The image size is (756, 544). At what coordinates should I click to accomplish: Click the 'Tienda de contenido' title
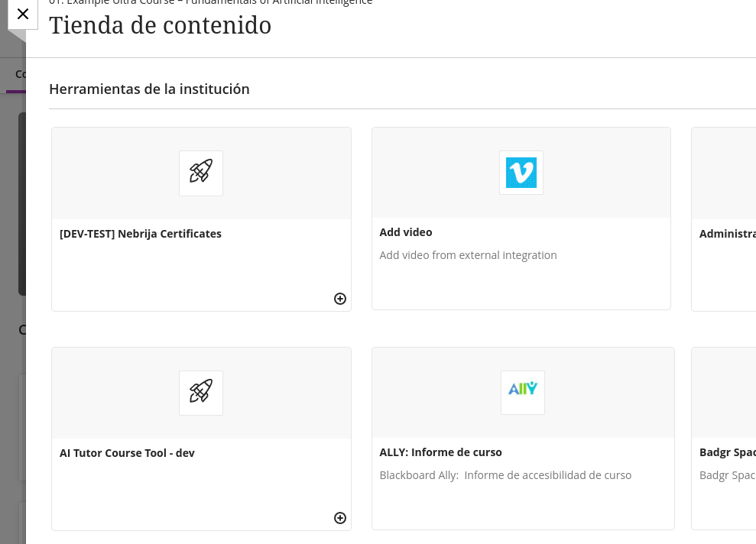[x=160, y=25]
